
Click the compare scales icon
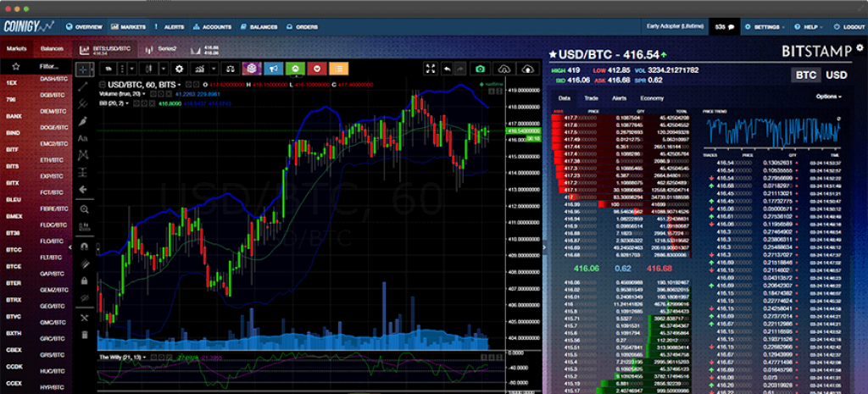tap(230, 69)
